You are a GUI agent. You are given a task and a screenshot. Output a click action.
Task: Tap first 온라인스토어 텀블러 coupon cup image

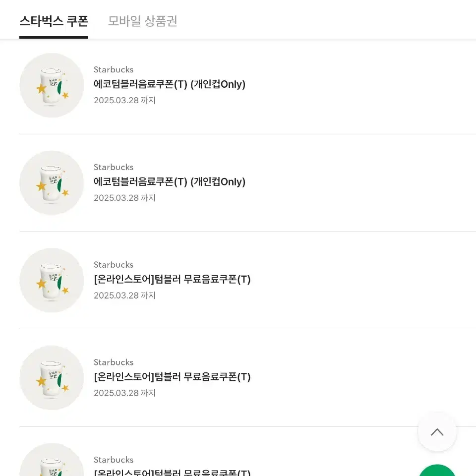[52, 280]
